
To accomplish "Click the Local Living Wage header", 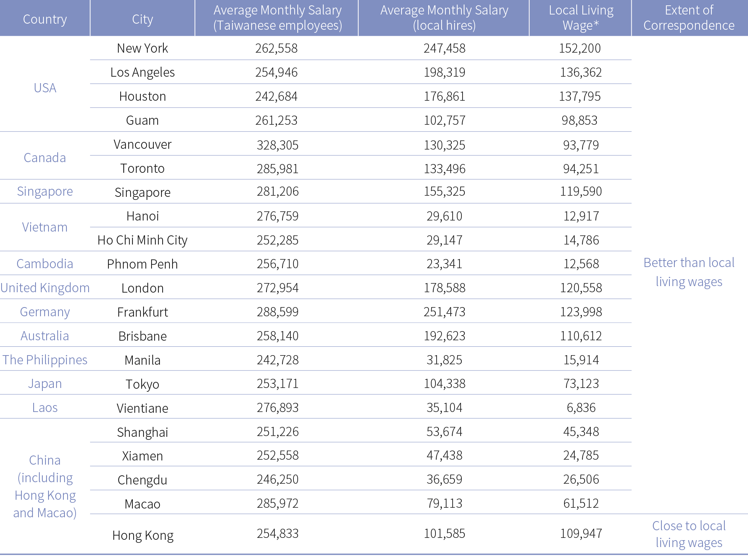I will [x=581, y=18].
